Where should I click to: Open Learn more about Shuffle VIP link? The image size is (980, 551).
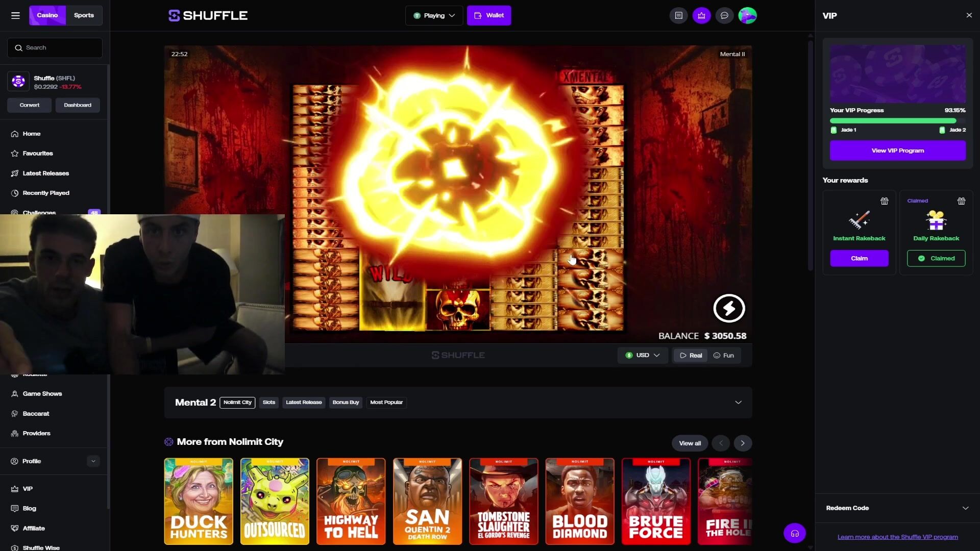[897, 537]
